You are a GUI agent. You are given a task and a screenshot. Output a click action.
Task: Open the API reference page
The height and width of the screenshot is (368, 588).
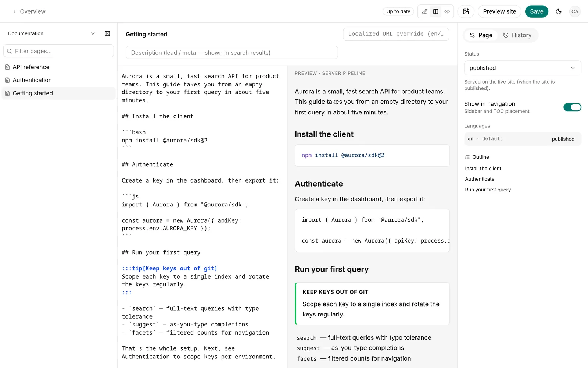point(58,67)
